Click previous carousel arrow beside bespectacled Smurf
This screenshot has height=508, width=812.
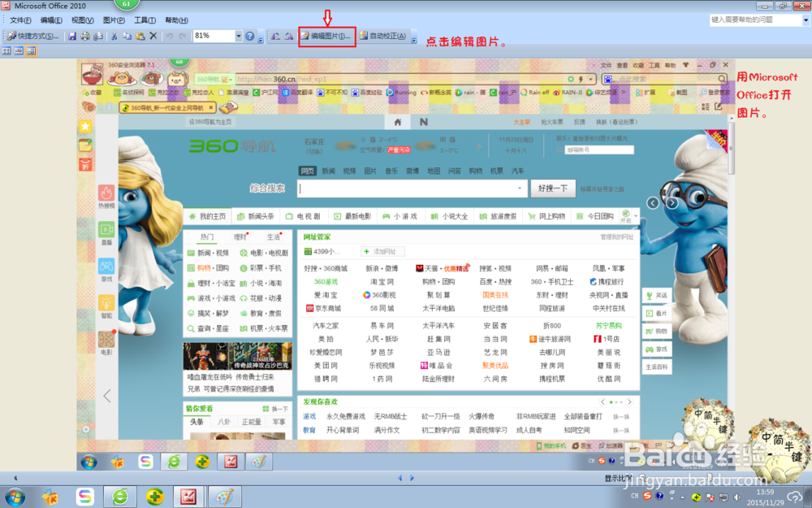click(653, 203)
